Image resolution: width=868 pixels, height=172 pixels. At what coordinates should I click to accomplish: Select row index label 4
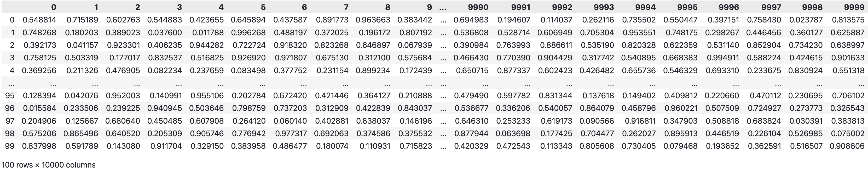(x=12, y=71)
